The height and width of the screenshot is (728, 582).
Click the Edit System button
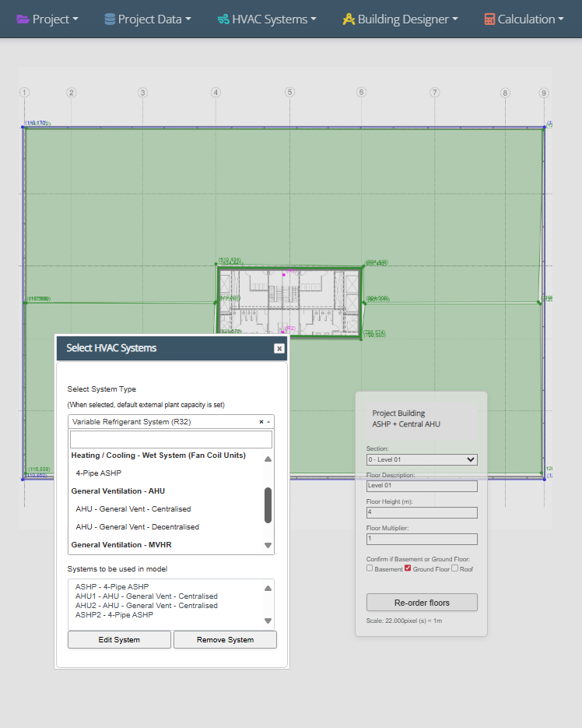tap(119, 640)
